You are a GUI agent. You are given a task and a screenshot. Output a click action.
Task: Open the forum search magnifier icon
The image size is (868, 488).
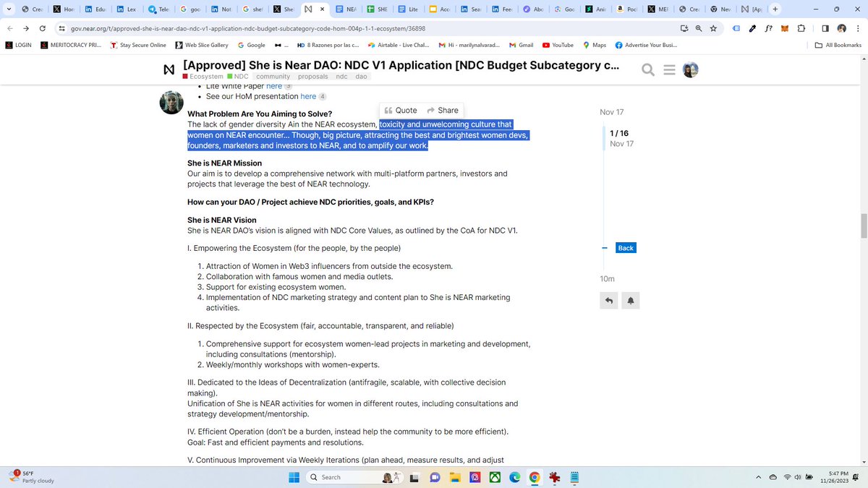[648, 69]
